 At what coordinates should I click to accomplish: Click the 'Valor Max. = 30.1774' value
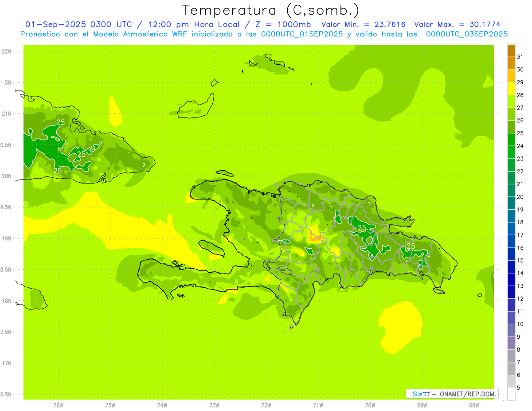[457, 24]
